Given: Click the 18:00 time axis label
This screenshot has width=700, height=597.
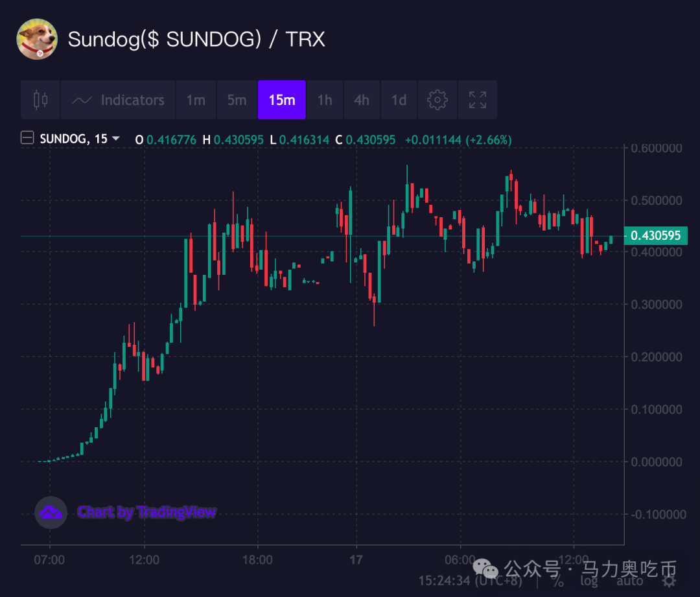Looking at the screenshot, I should pos(257,559).
